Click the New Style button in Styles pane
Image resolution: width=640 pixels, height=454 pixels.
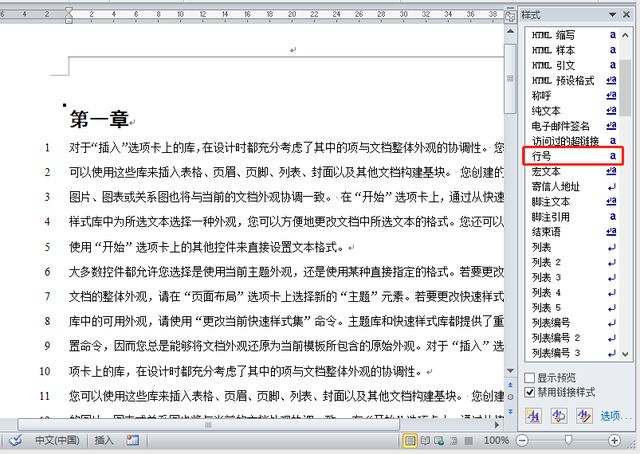(533, 416)
